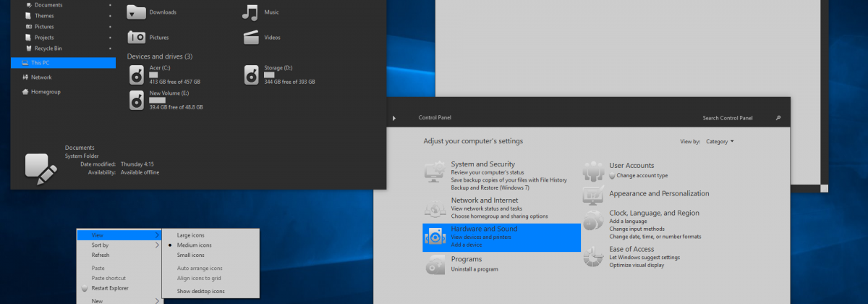Open the System and Security link
The height and width of the screenshot is (304, 868).
point(483,164)
